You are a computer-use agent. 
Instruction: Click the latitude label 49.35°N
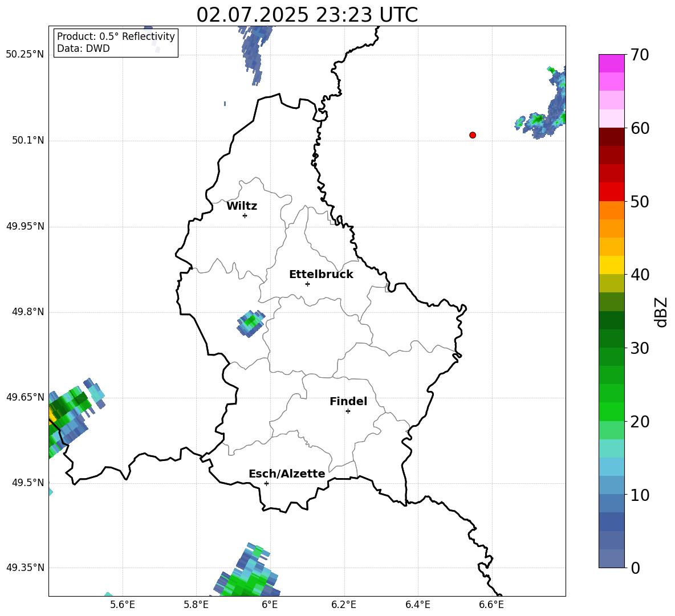(x=25, y=568)
